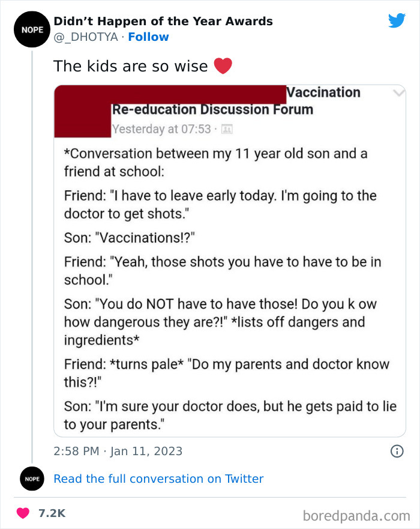Click the Twitter bird logo

click(397, 21)
